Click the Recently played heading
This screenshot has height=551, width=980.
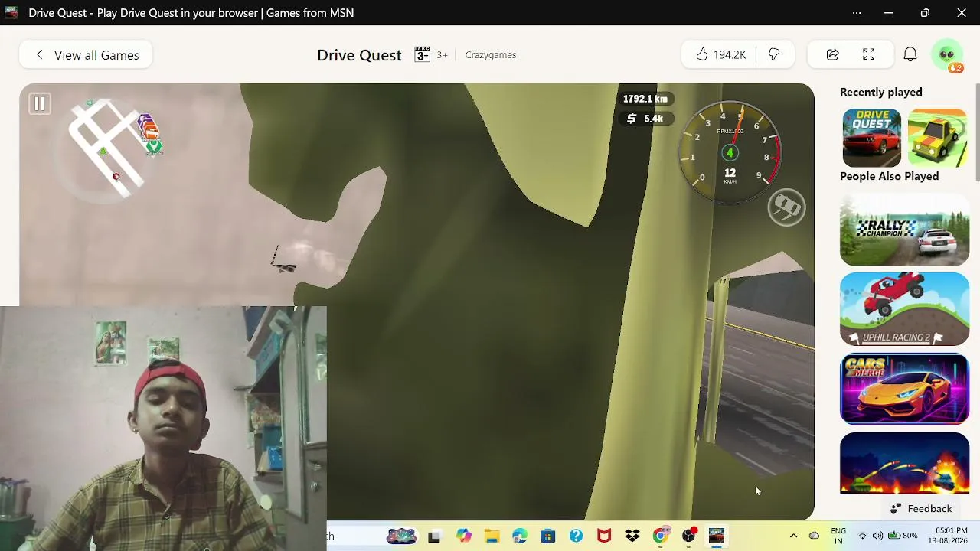[x=881, y=92]
